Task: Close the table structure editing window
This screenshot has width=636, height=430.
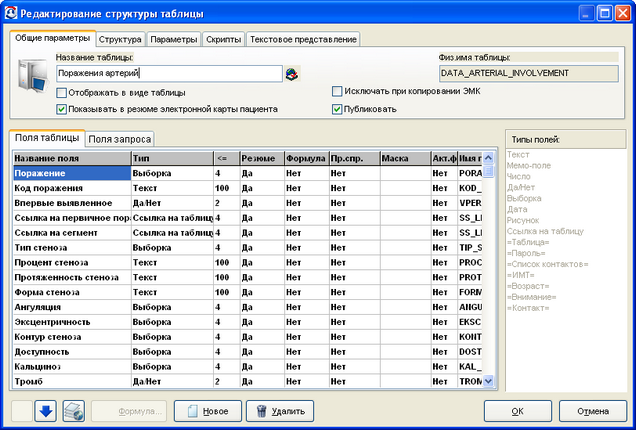Action: click(623, 14)
